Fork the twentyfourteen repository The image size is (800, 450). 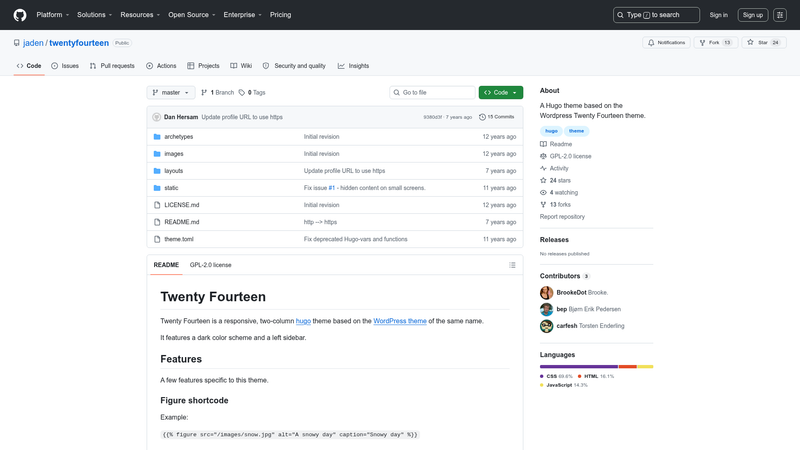click(715, 43)
